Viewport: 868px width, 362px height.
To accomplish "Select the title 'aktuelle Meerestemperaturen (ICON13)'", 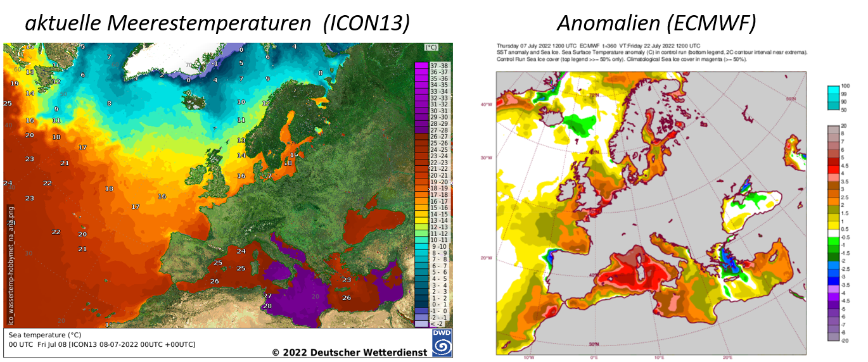I will (218, 23).
